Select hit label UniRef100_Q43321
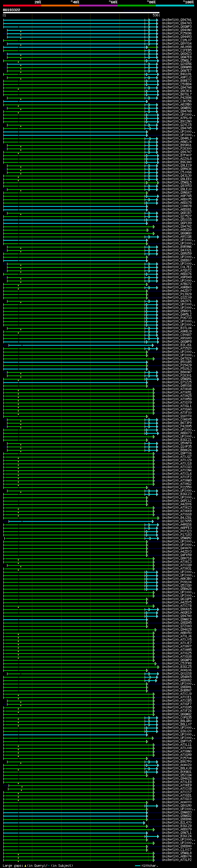Image resolution: width=197 pixels, height=868 pixels. 176,250
